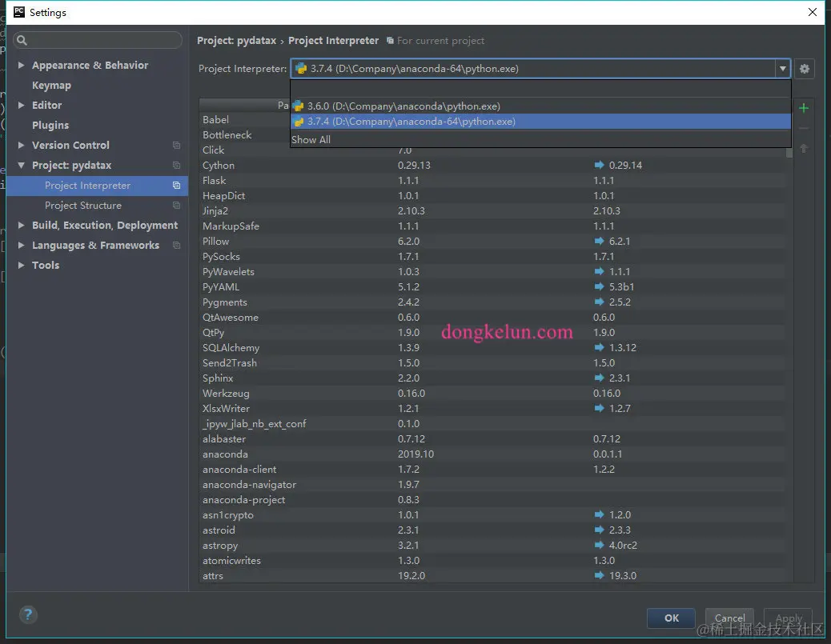Viewport: 831px width, 644px height.
Task: Click the gear icon next to interpreter dropdown
Action: coord(804,68)
